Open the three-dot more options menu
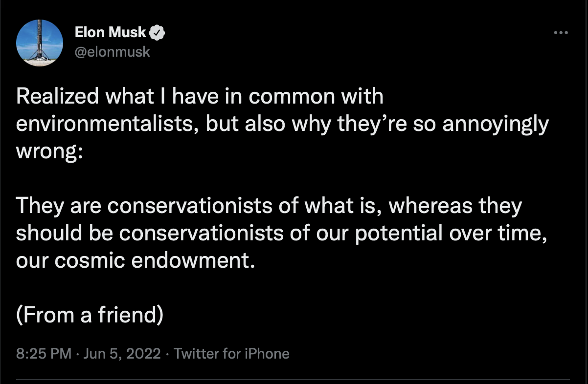The image size is (588, 384). tap(561, 33)
